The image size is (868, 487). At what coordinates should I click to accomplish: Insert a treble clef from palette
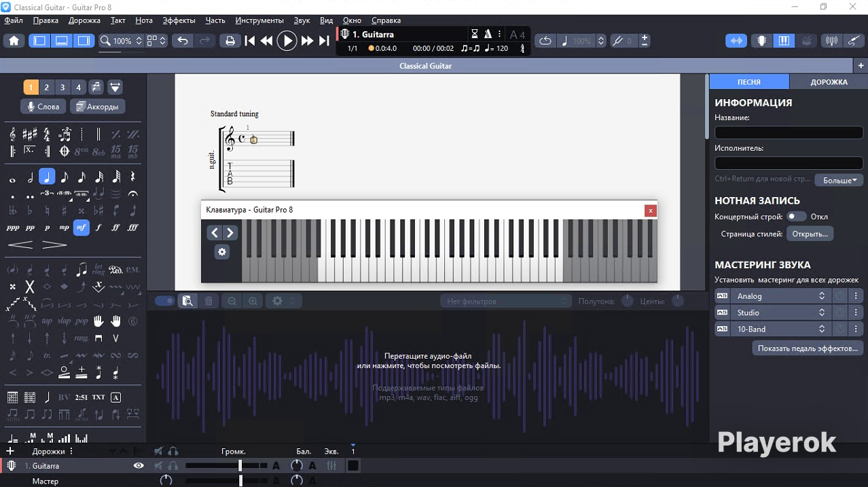pos(13,134)
